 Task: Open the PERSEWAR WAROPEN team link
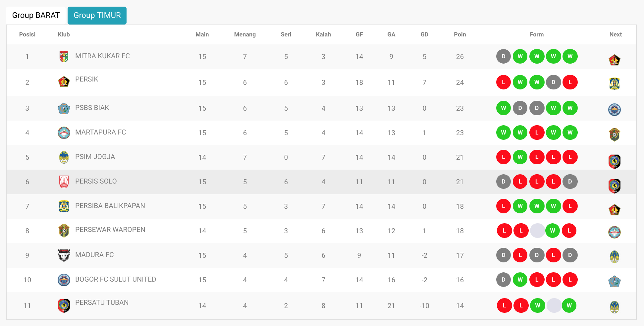110,230
